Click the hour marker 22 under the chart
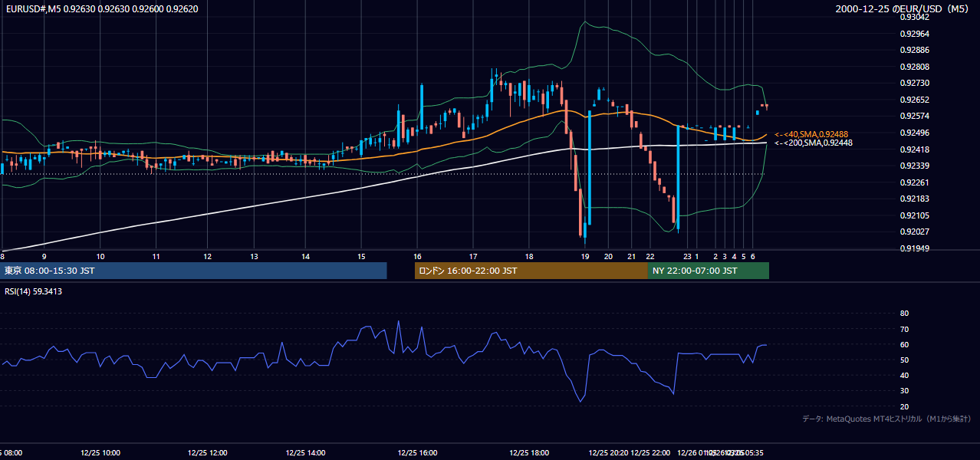Screen dimensions: 980x460 [649, 256]
